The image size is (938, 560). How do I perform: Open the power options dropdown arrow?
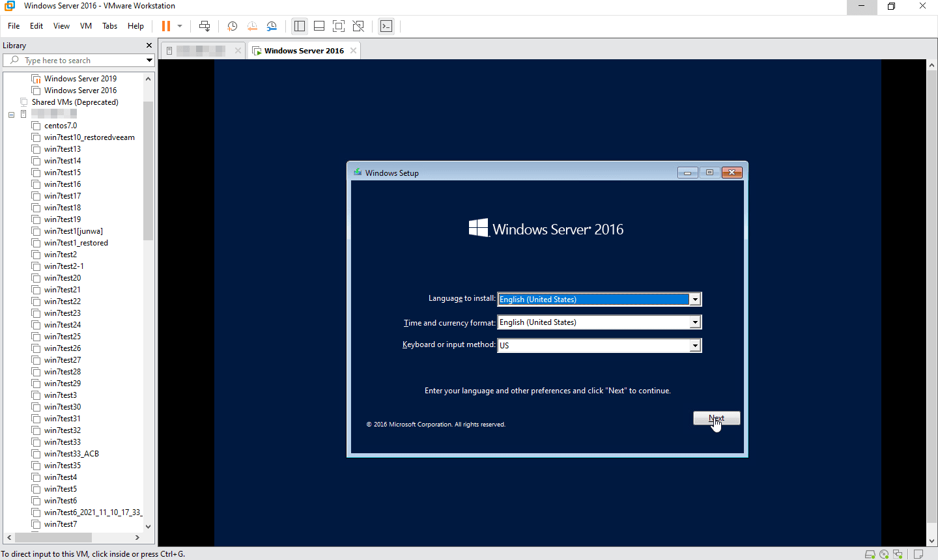pos(180,26)
